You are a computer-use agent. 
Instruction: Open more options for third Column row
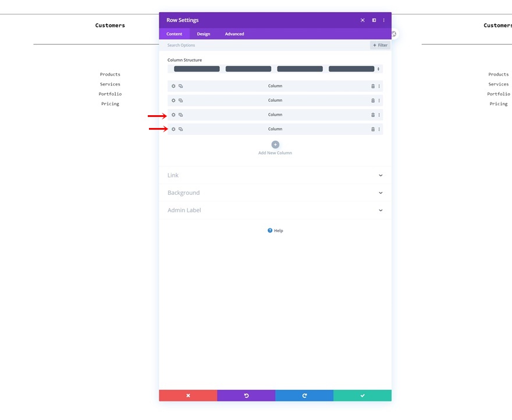click(379, 115)
